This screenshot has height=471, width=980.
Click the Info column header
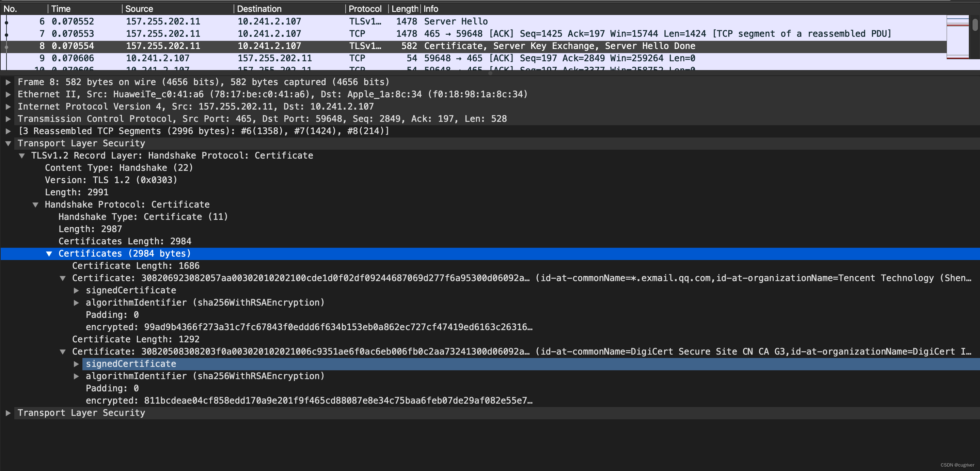(431, 9)
